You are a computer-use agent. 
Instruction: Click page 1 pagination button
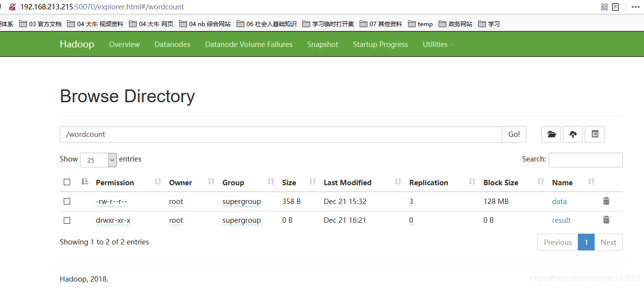tap(586, 242)
